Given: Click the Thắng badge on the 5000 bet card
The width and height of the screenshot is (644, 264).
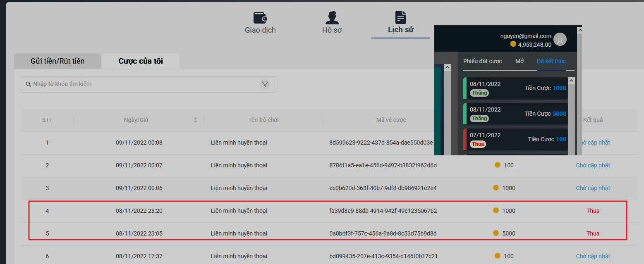Looking at the screenshot, I should [x=479, y=119].
